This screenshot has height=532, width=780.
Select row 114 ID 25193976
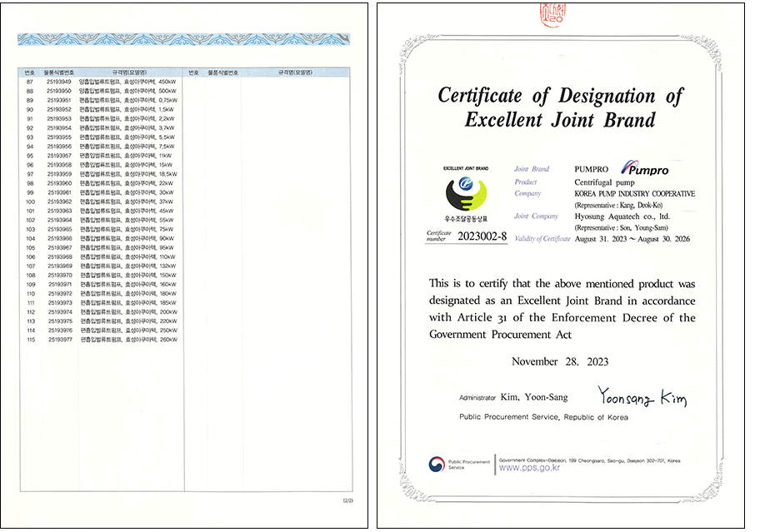60,331
